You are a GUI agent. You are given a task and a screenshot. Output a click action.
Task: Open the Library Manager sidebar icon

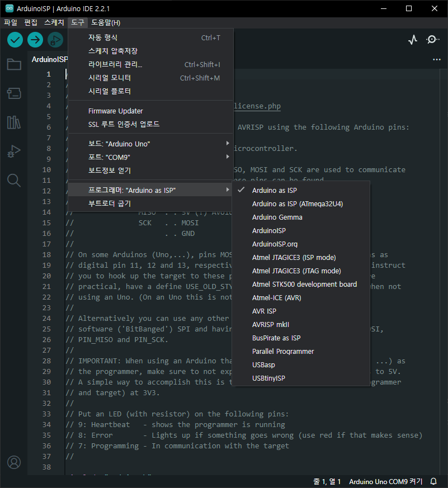point(14,122)
